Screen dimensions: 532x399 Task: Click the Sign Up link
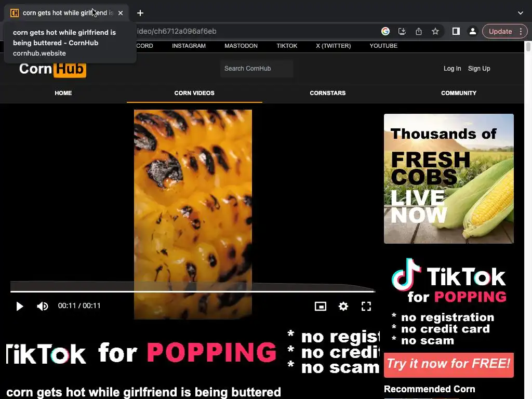479,69
